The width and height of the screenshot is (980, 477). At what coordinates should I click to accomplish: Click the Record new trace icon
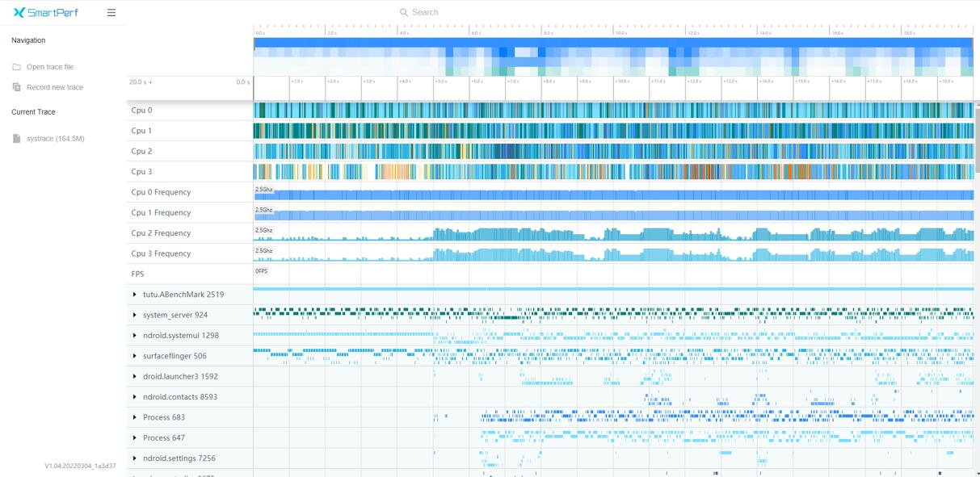click(x=16, y=87)
